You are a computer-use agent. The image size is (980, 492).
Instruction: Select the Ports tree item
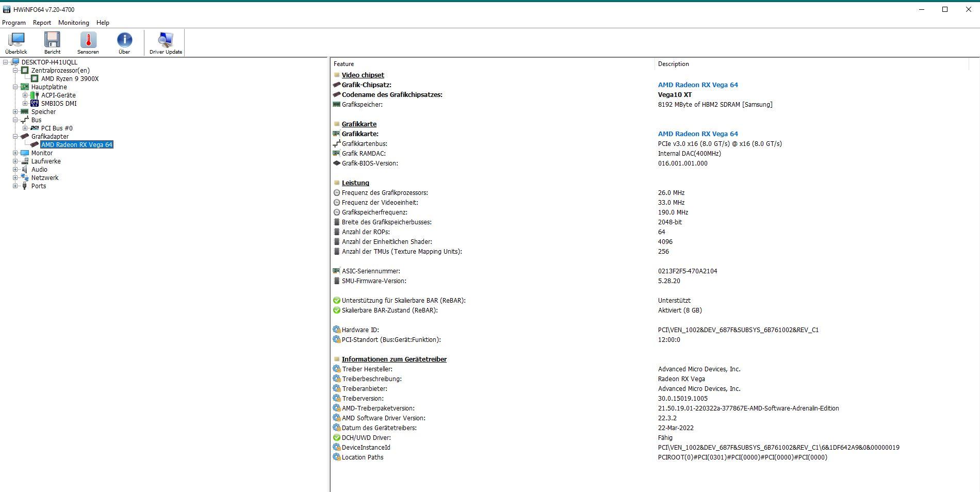pyautogui.click(x=39, y=186)
